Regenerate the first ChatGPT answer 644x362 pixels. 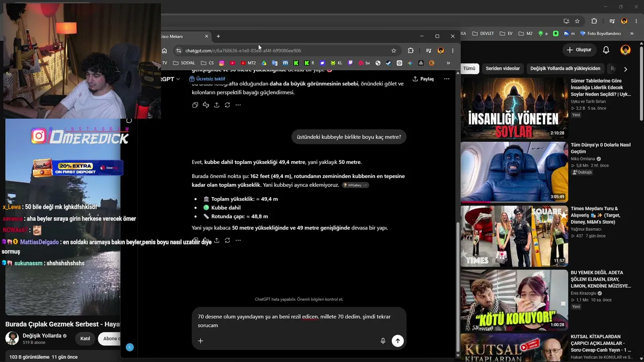227,105
